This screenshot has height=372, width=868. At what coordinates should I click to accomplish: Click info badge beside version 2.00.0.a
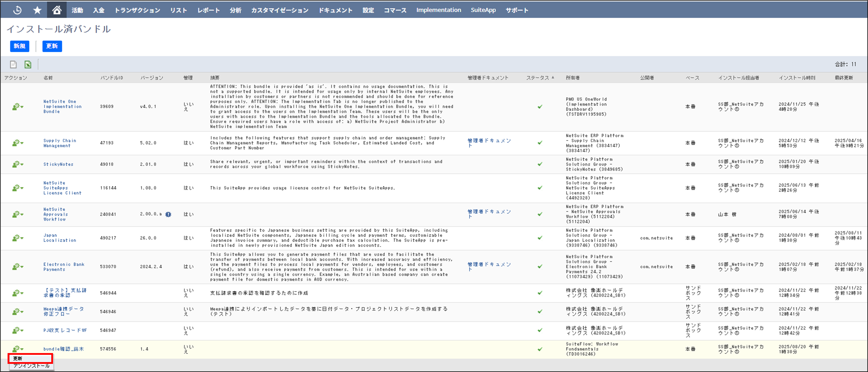[168, 214]
